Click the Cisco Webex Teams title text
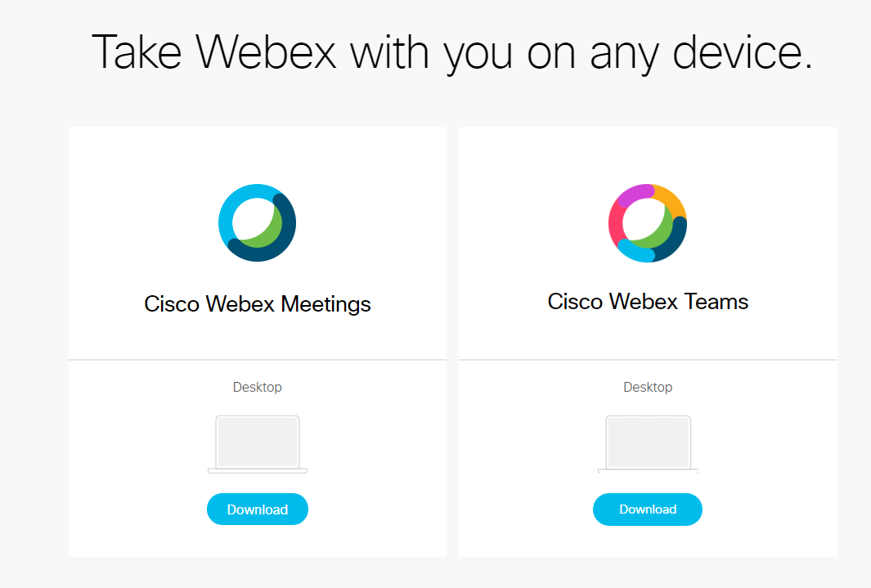871x588 pixels. point(648,302)
